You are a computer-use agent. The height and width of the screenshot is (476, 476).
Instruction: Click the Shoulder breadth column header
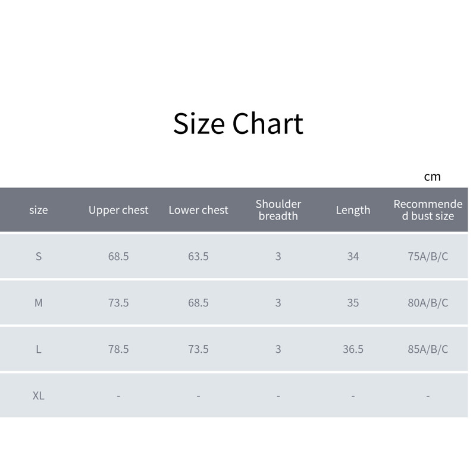pos(278,210)
